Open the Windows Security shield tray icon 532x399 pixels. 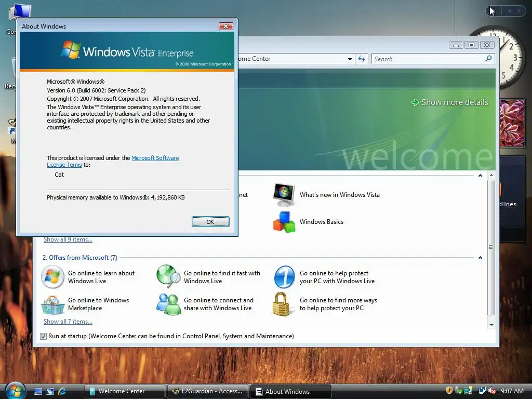tap(449, 391)
